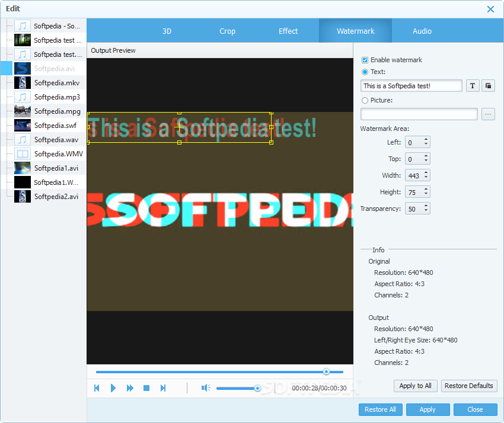This screenshot has height=423, width=504.
Task: Close the Edit dialog with X
Action: (490, 9)
